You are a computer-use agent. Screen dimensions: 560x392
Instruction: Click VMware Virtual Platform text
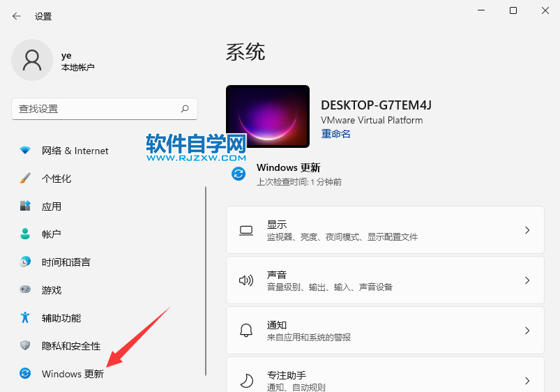372,120
